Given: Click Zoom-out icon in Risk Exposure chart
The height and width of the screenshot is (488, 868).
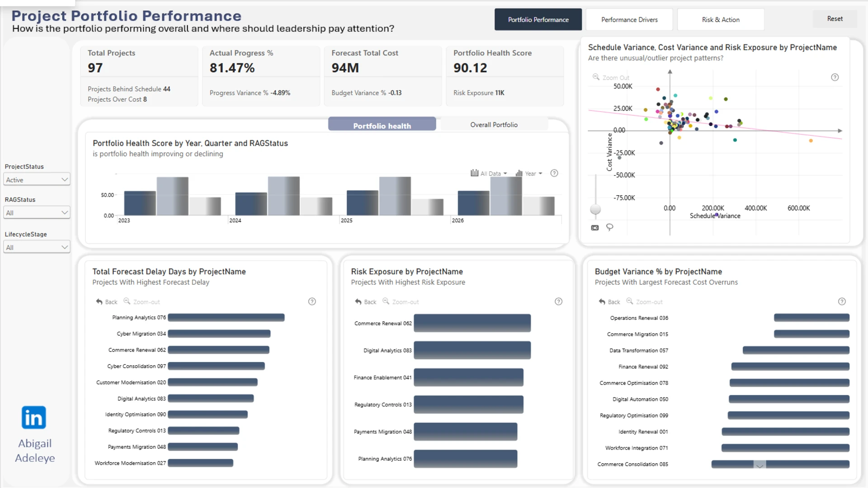Looking at the screenshot, I should [386, 301].
